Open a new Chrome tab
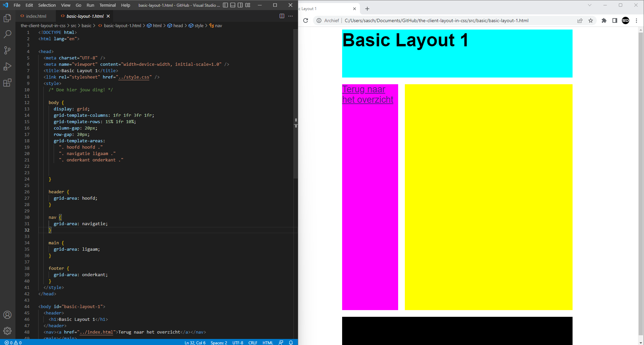 [367, 9]
